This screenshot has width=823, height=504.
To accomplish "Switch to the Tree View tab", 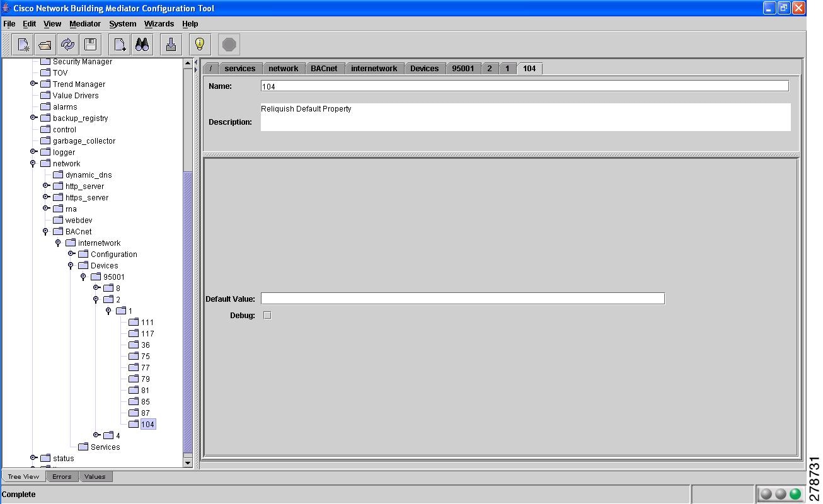I will [23, 477].
